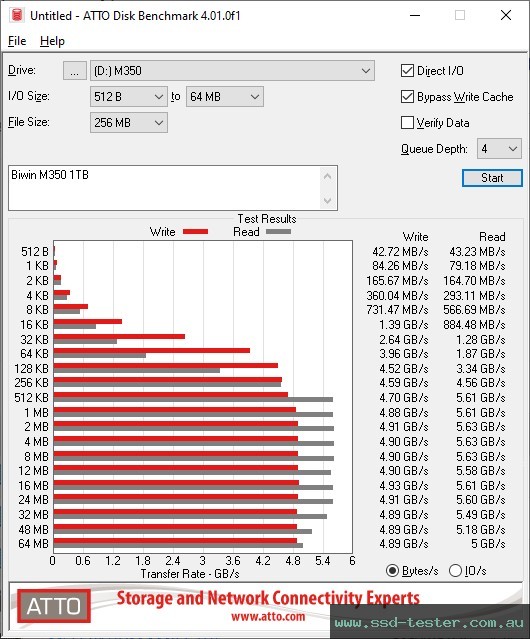Close the ATTO Disk Benchmark window
The width and height of the screenshot is (530, 639).
[x=506, y=15]
